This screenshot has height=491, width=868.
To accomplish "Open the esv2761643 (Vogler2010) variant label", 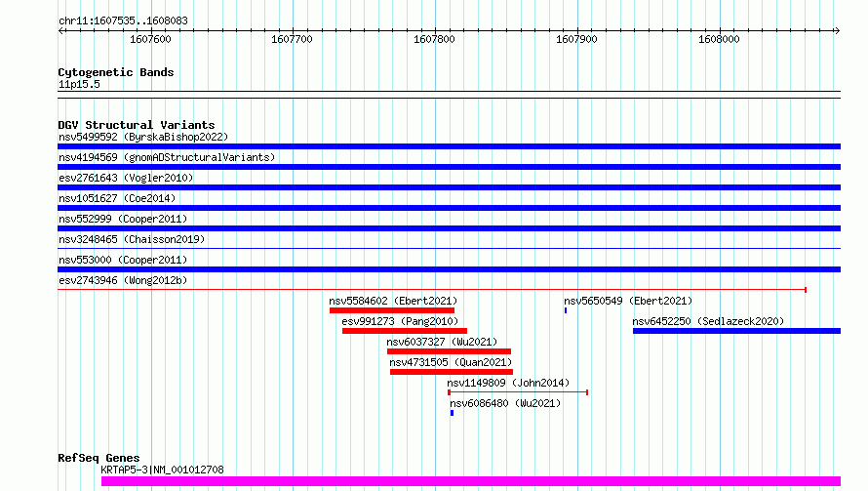I will point(126,178).
